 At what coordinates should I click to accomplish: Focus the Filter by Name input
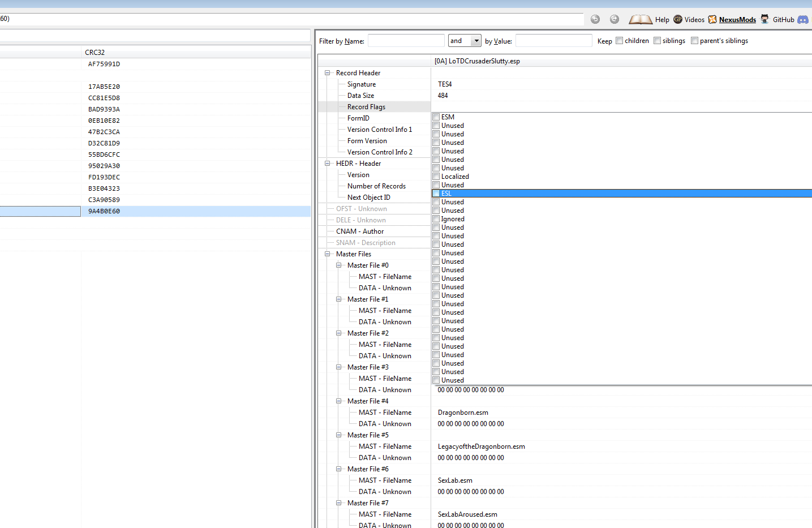[406, 41]
